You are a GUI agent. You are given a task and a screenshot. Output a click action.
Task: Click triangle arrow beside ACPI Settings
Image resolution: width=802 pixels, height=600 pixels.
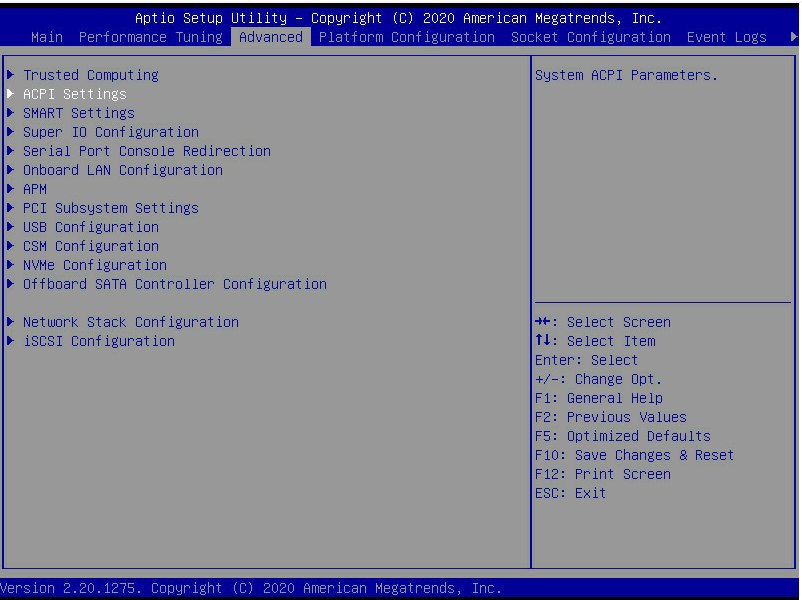pos(10,94)
